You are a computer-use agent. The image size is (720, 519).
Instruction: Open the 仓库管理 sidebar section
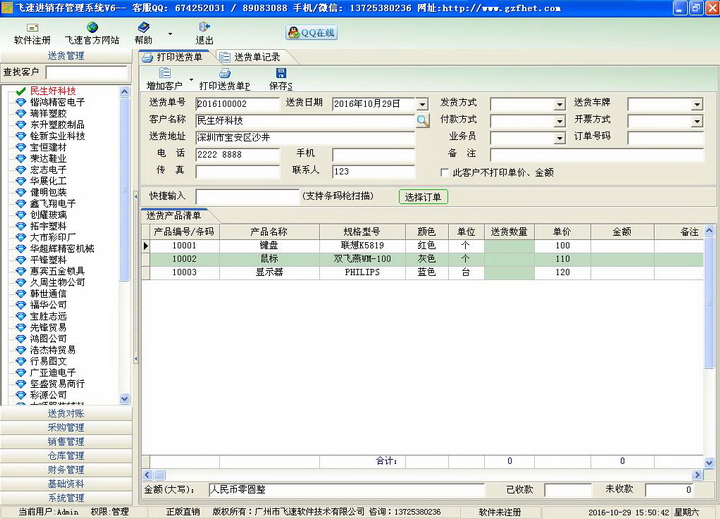click(x=66, y=455)
